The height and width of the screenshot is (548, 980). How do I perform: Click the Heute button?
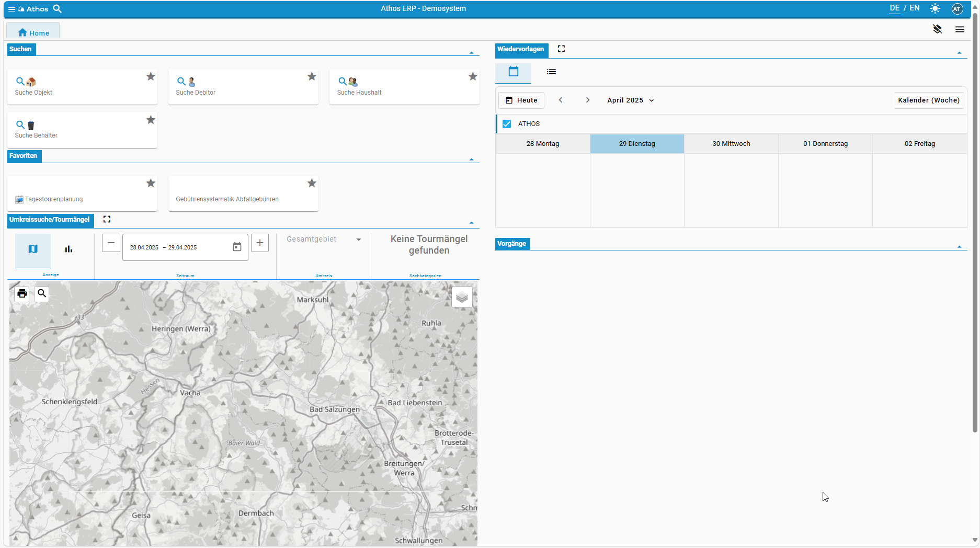(x=521, y=100)
